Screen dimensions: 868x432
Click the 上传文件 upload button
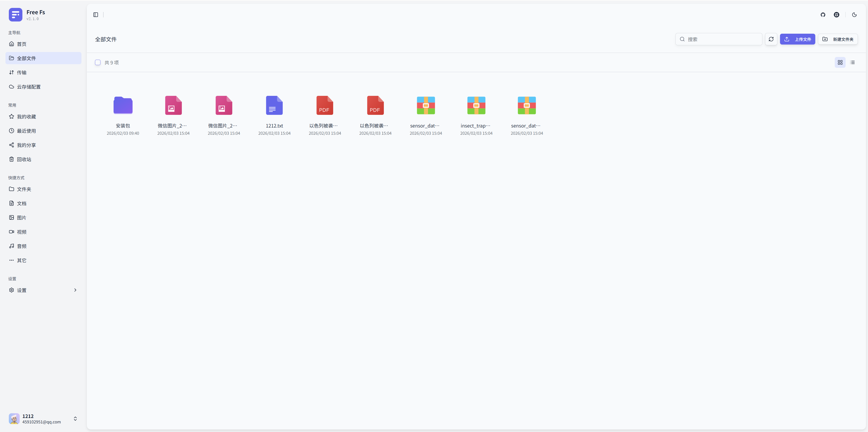(797, 39)
